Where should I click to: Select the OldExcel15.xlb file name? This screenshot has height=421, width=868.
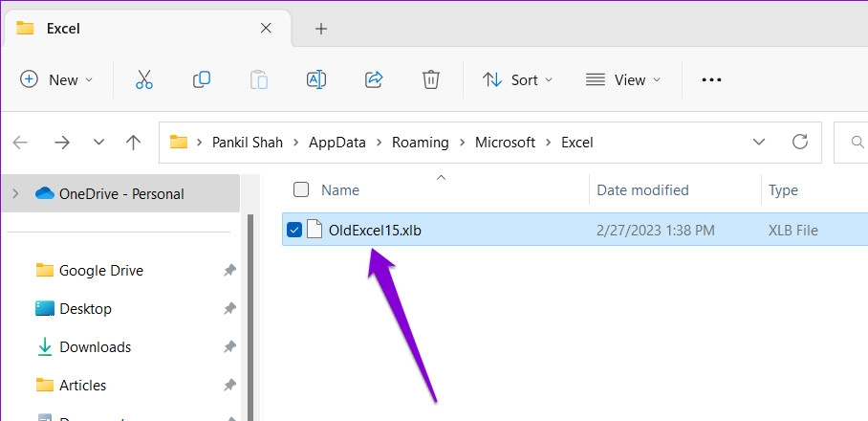click(375, 230)
